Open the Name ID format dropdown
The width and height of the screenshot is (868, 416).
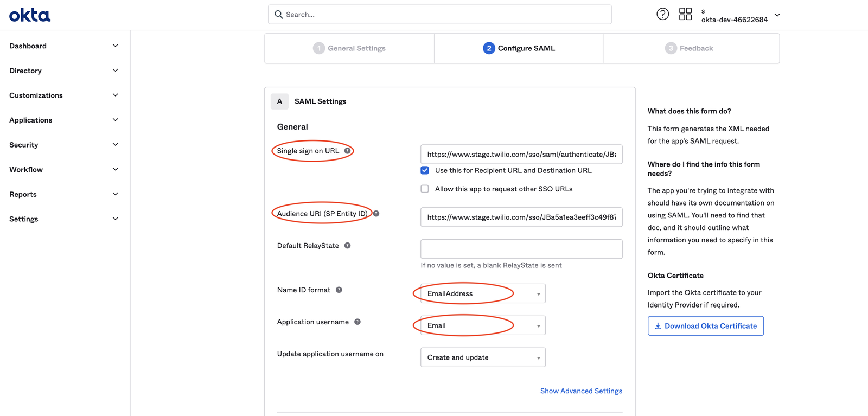tap(483, 293)
